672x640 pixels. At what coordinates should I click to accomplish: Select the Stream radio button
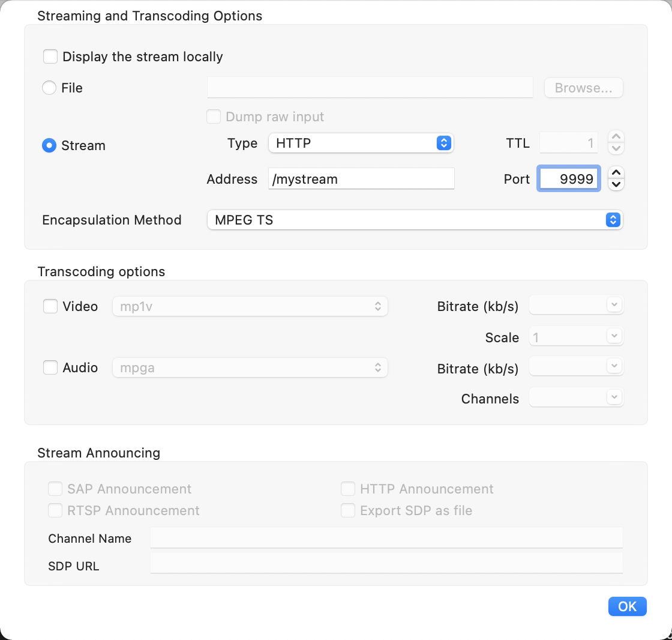49,146
